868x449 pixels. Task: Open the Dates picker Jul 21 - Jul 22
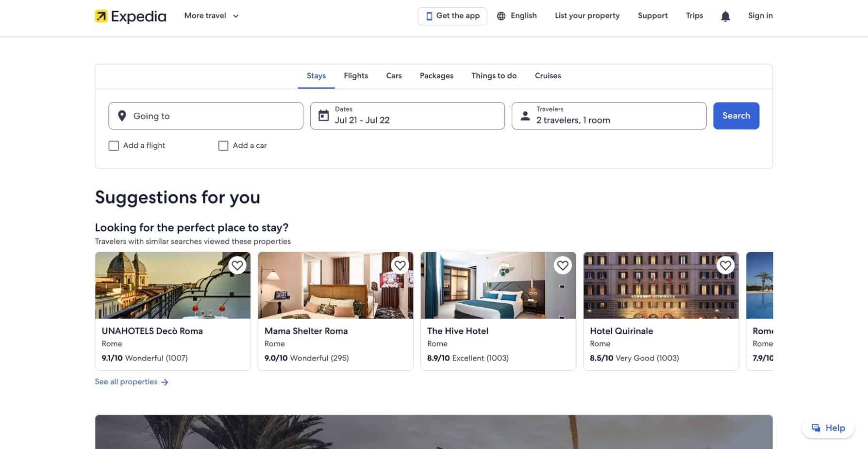[x=407, y=116]
